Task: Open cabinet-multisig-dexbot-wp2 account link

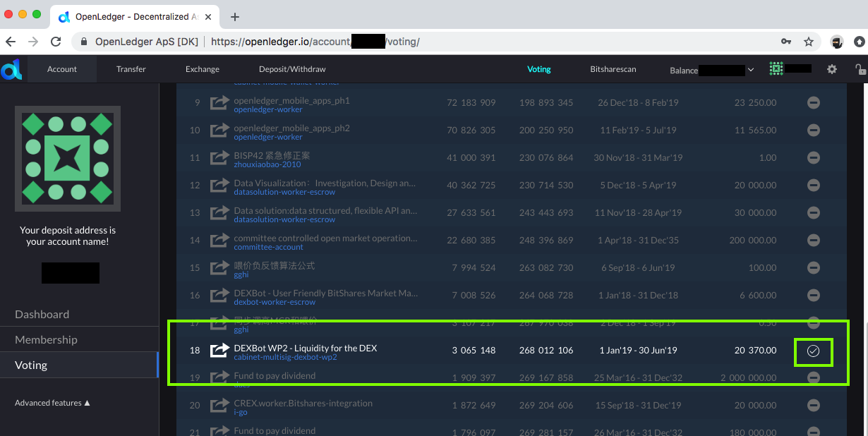Action: [x=285, y=357]
